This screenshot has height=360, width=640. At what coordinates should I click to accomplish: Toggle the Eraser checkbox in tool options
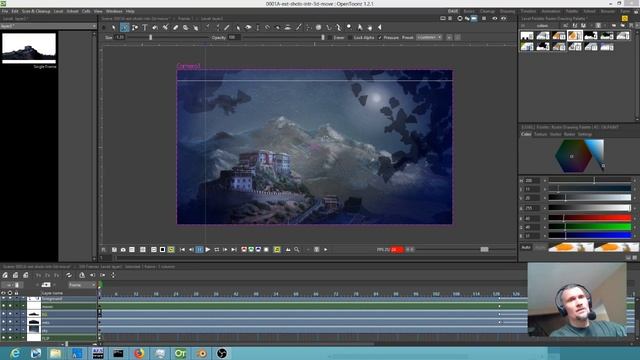point(330,37)
